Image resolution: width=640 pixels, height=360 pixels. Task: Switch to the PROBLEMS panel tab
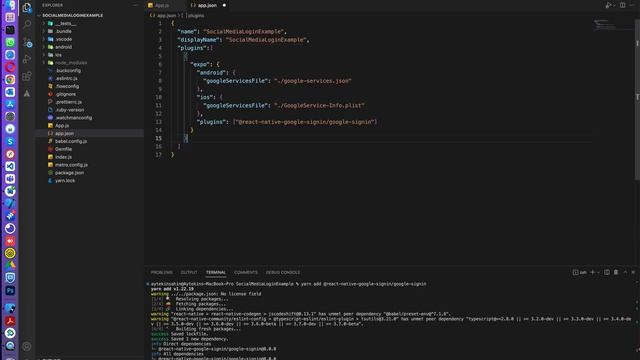(162, 272)
